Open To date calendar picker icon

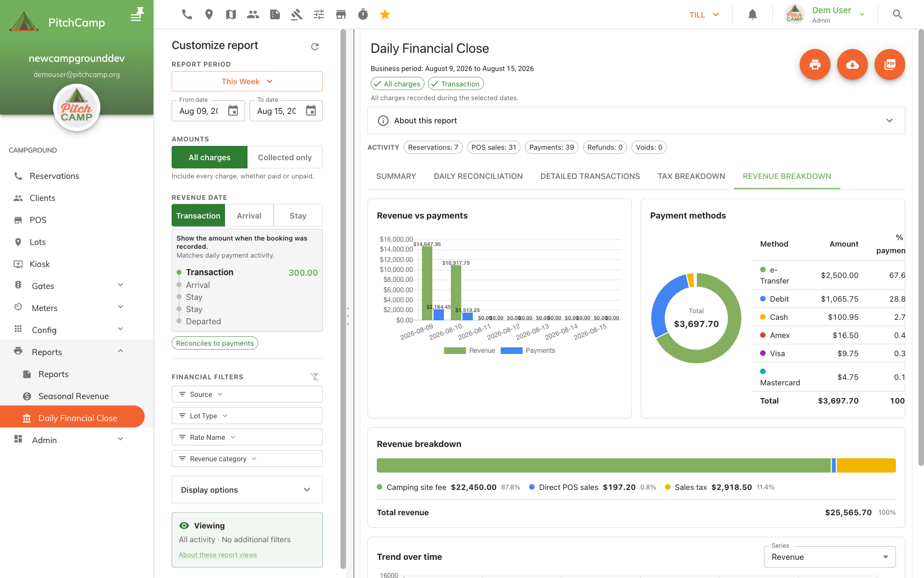[311, 111]
